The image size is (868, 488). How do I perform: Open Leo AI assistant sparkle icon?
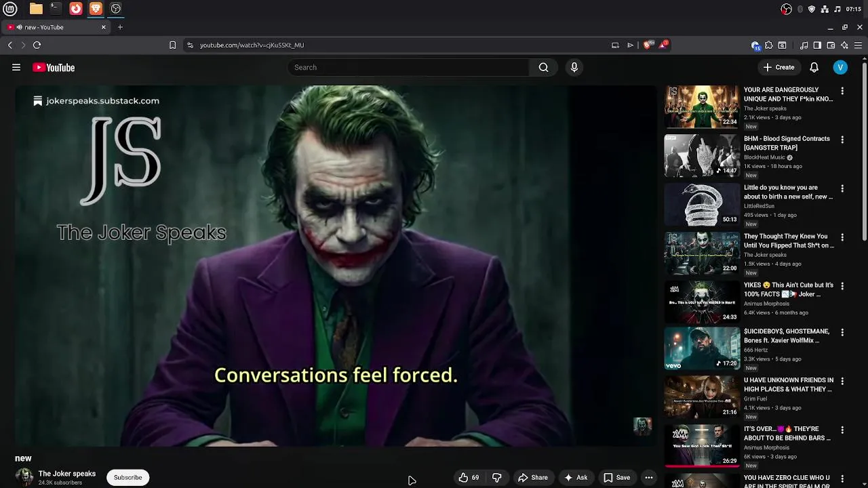[x=844, y=45]
